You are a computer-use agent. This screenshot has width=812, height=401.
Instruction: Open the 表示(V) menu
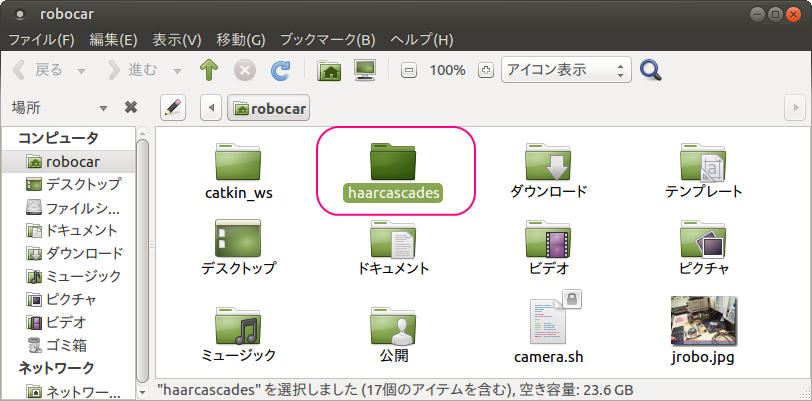coord(177,39)
